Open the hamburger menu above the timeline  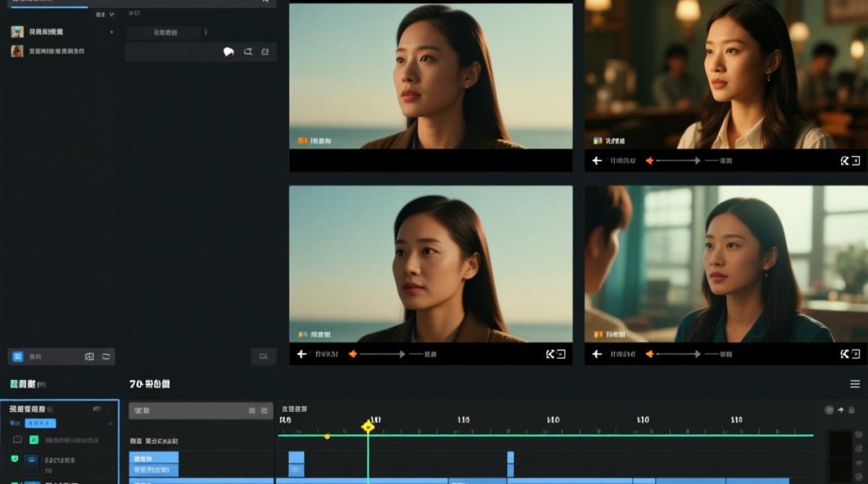pyautogui.click(x=855, y=384)
